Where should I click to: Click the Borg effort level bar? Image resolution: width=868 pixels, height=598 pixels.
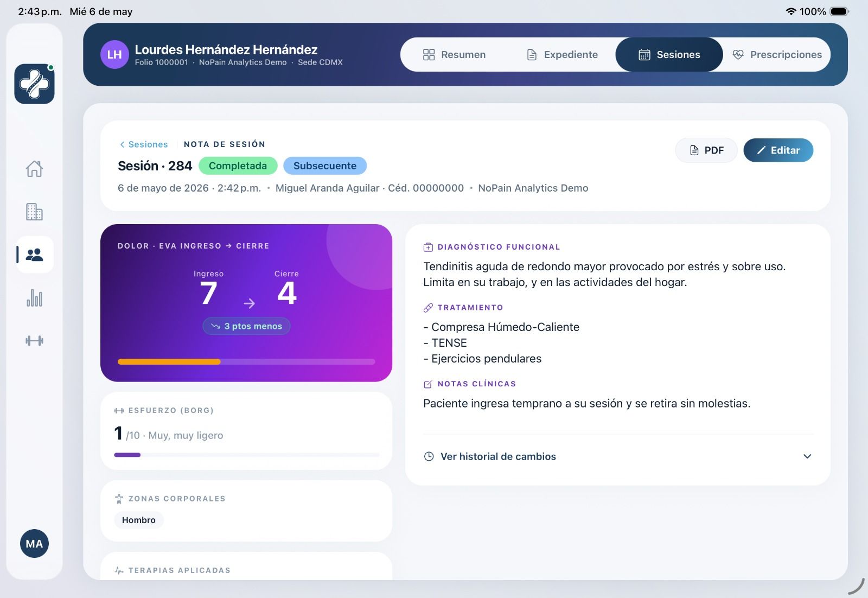pyautogui.click(x=246, y=455)
